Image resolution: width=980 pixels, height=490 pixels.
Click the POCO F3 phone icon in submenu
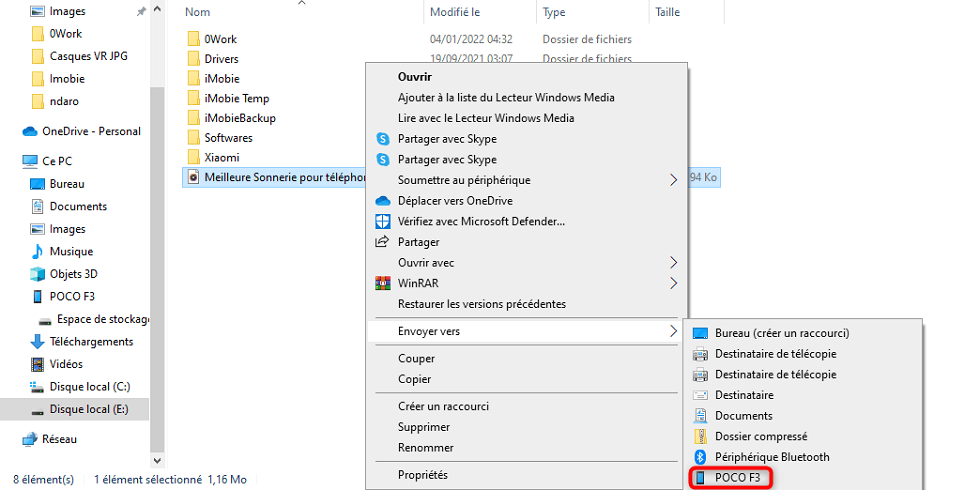[701, 478]
